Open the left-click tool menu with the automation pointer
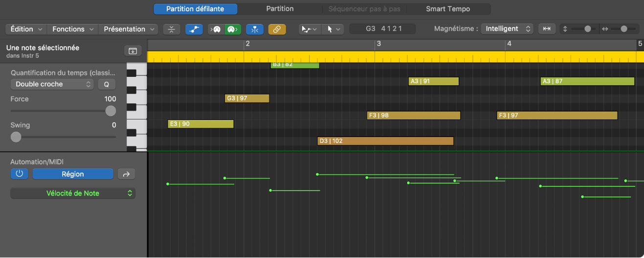644x258 pixels. (x=309, y=29)
